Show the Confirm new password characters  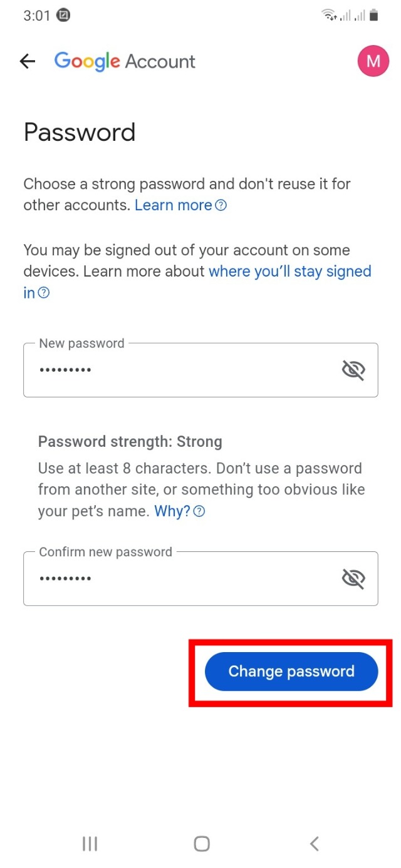(353, 578)
